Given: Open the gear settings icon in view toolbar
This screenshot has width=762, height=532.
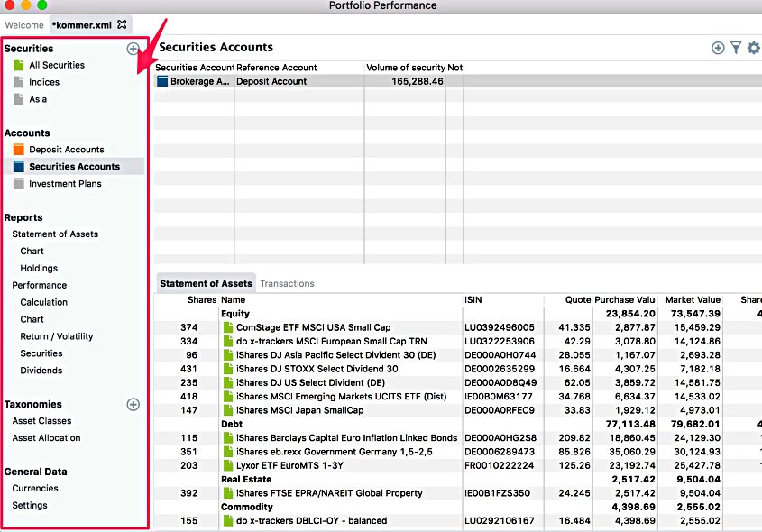Looking at the screenshot, I should coord(754,48).
